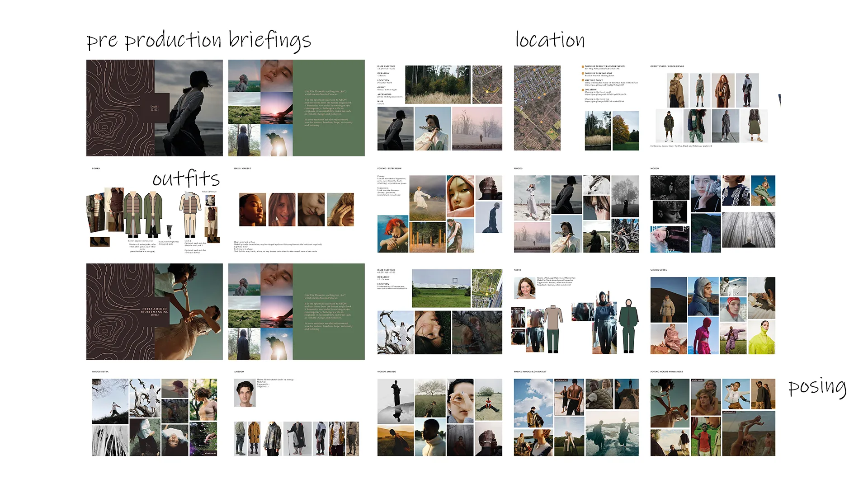868x488 pixels.
Task: Open the Posing / Expression slide
Action: [439, 210]
